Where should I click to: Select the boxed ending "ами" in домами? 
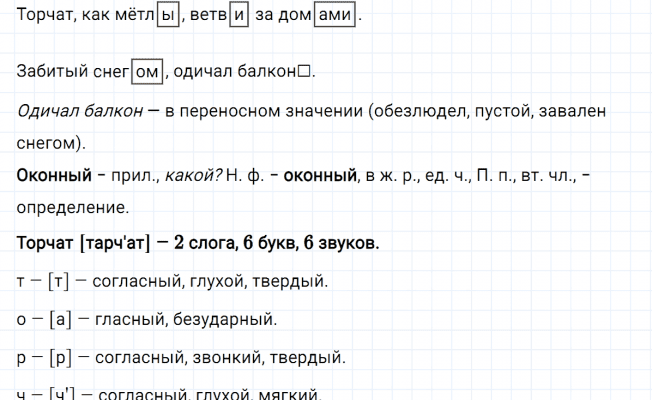(334, 18)
